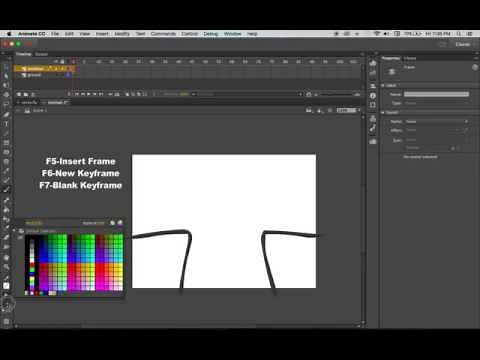Viewport: 480px width, 360px height.
Task: Collapse the Label section
Action: pos(383,86)
